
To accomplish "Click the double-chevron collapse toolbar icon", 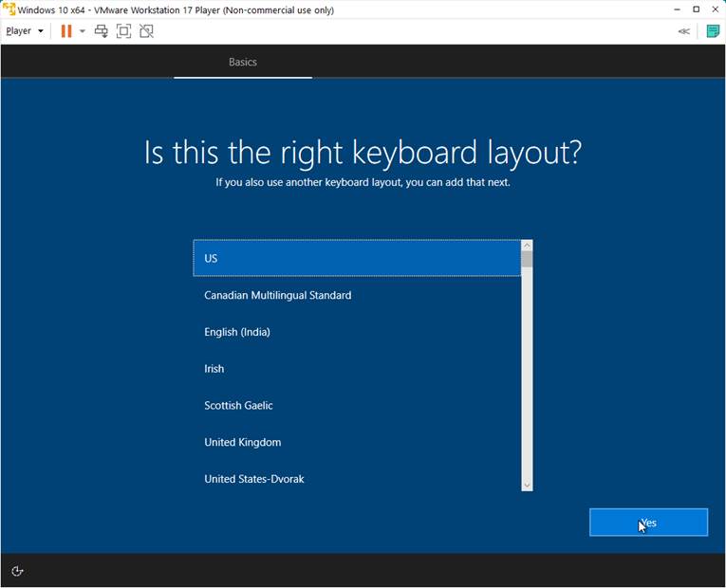I will [x=683, y=31].
